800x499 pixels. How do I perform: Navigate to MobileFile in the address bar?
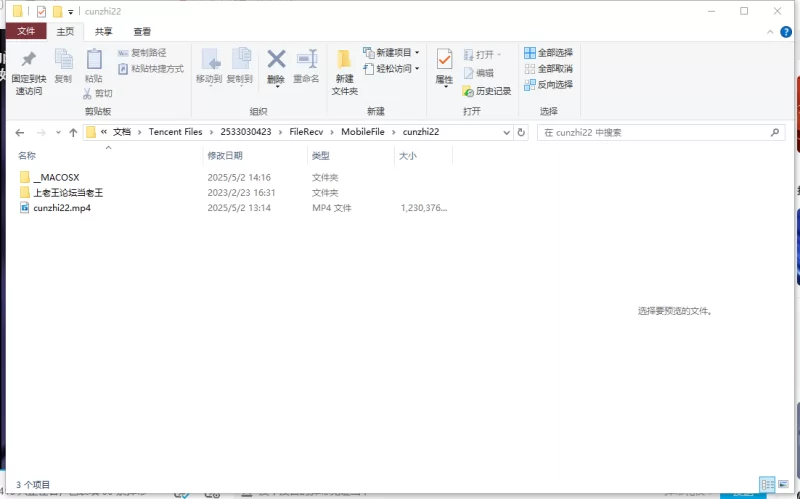(363, 132)
